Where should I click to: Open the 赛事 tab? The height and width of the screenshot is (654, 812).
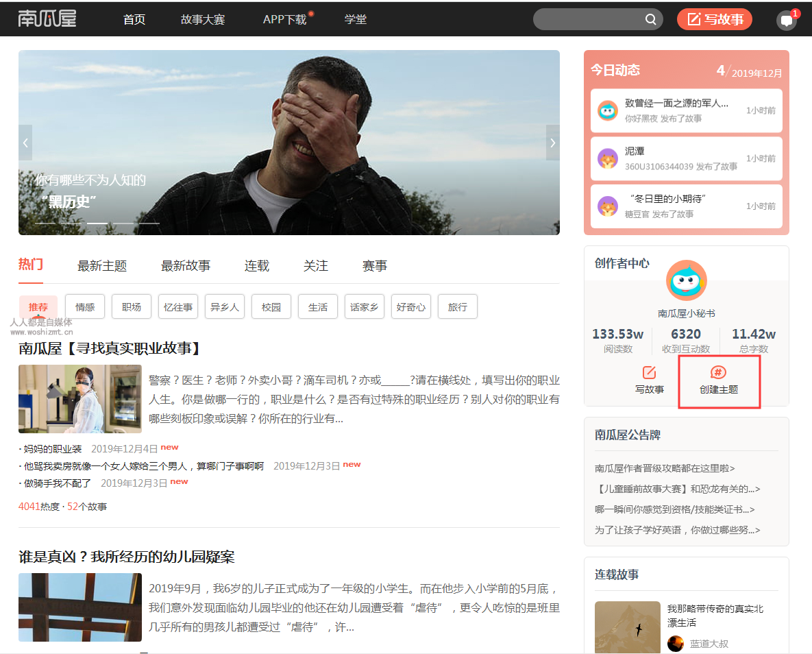coord(374,265)
